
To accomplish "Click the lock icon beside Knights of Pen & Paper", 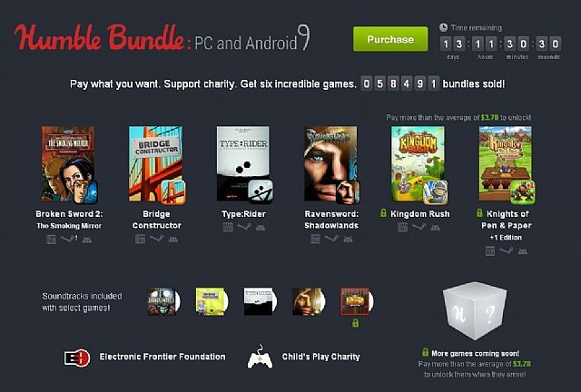I will point(479,213).
